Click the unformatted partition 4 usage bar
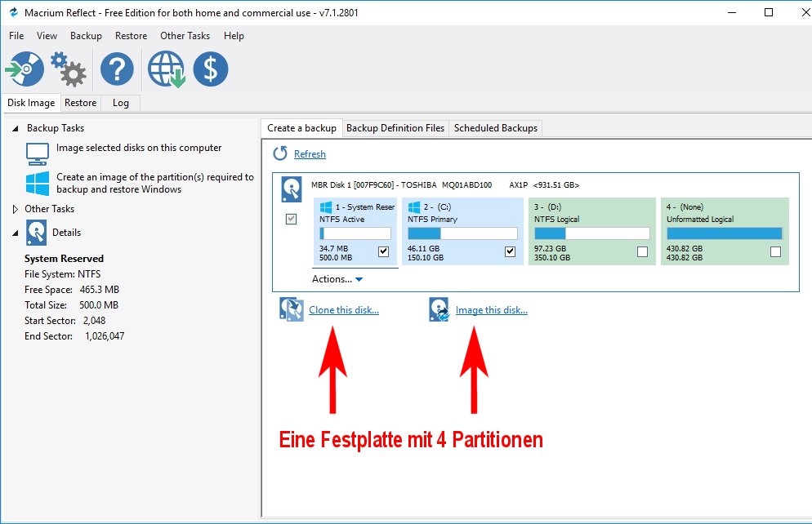The width and height of the screenshot is (812, 524). [725, 233]
